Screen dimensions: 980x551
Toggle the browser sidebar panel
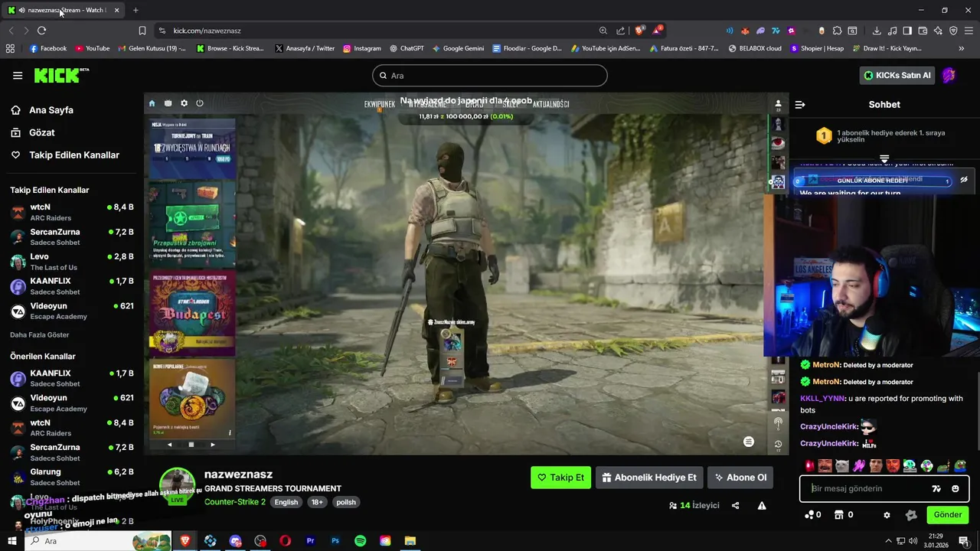(x=907, y=31)
